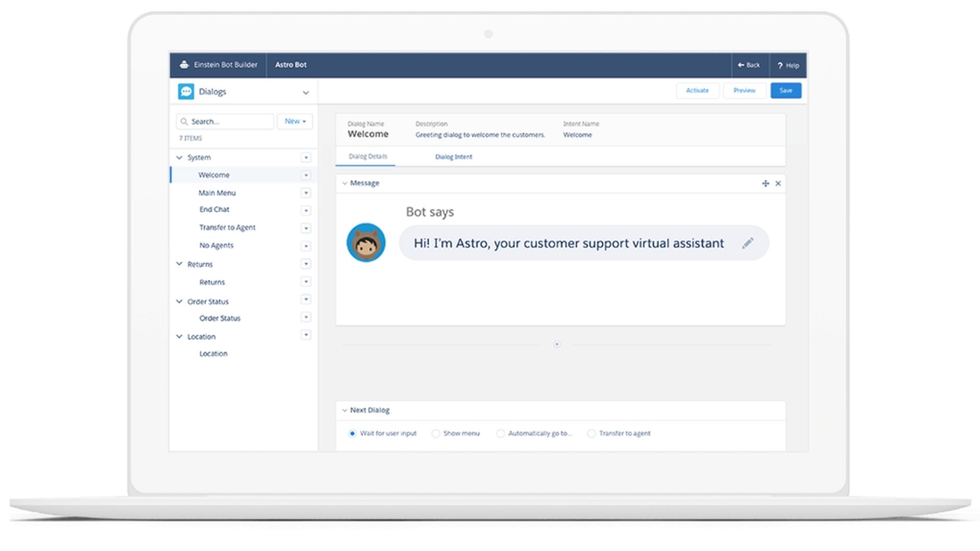
Task: Open dropdown arrow for Returns dialog item
Action: [x=306, y=282]
